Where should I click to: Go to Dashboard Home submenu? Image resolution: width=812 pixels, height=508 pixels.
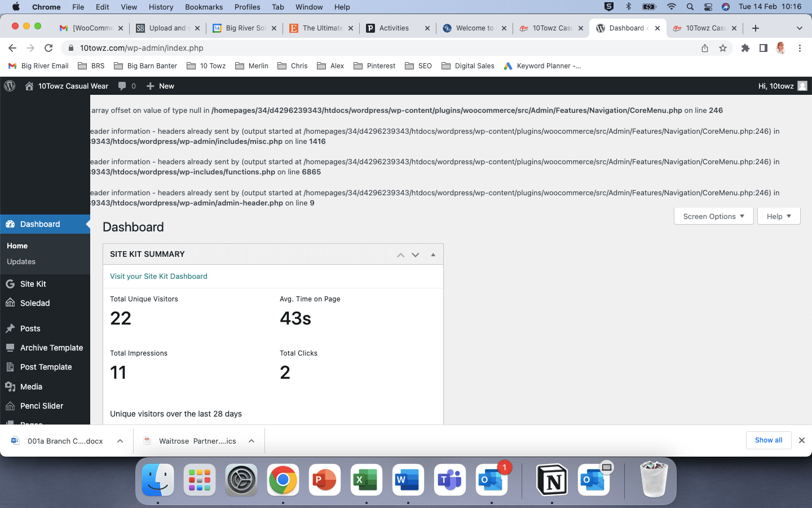(x=17, y=246)
